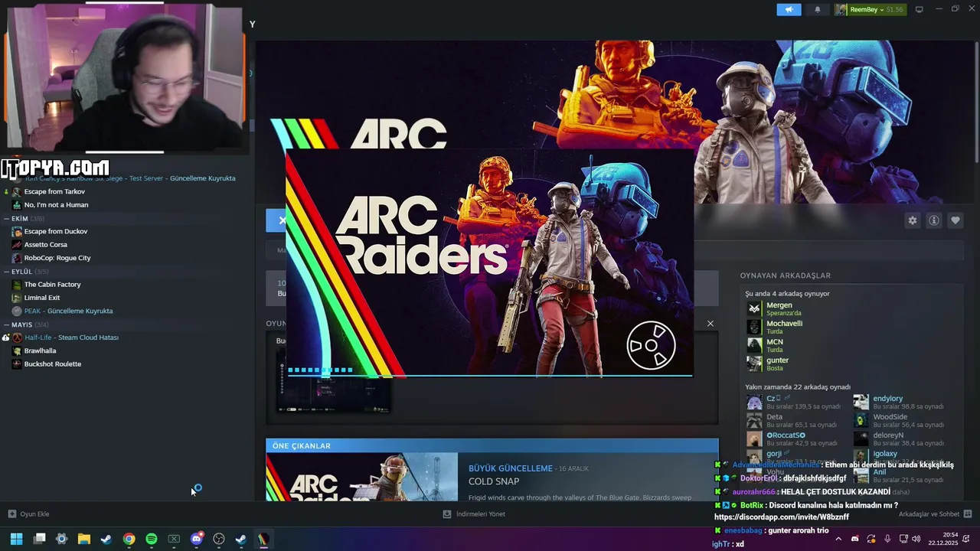Image resolution: width=980 pixels, height=551 pixels.
Task: Click Oyun Ekle add game button
Action: click(x=29, y=514)
